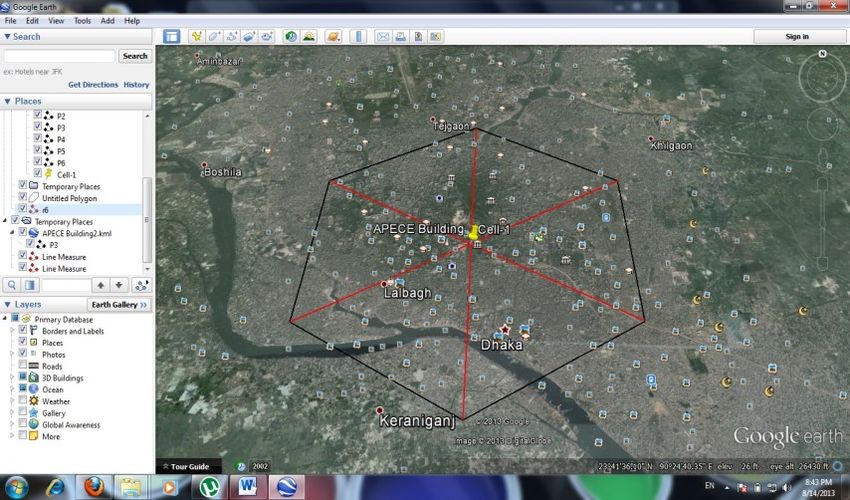Toggle the Photos layer checkbox

(x=22, y=353)
